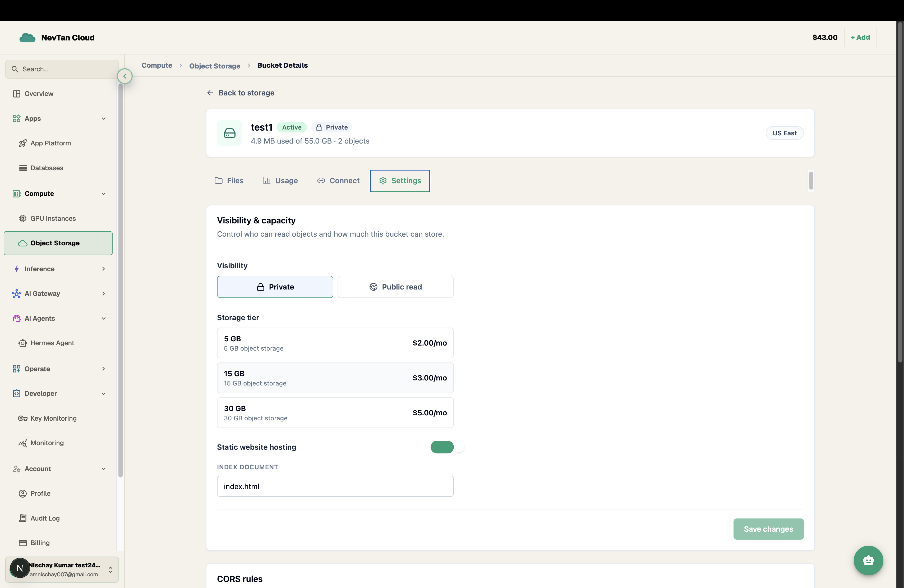Switch to the Usage tab

[x=280, y=181]
